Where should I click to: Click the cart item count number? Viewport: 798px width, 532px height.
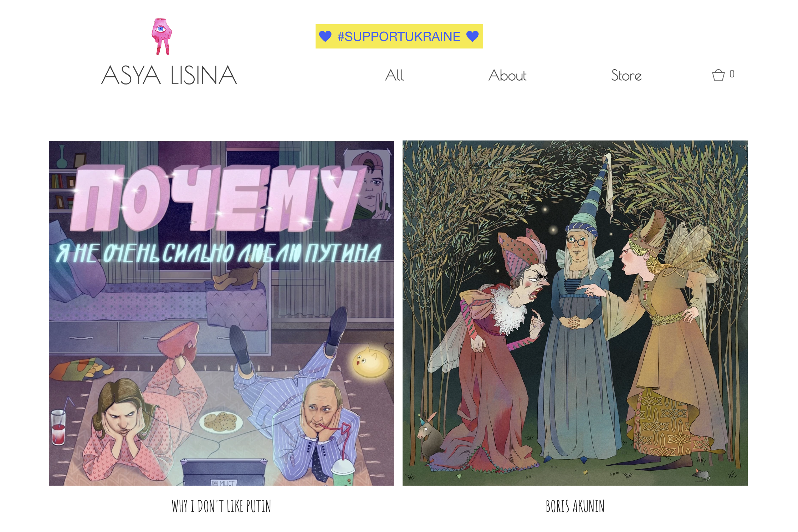click(732, 74)
